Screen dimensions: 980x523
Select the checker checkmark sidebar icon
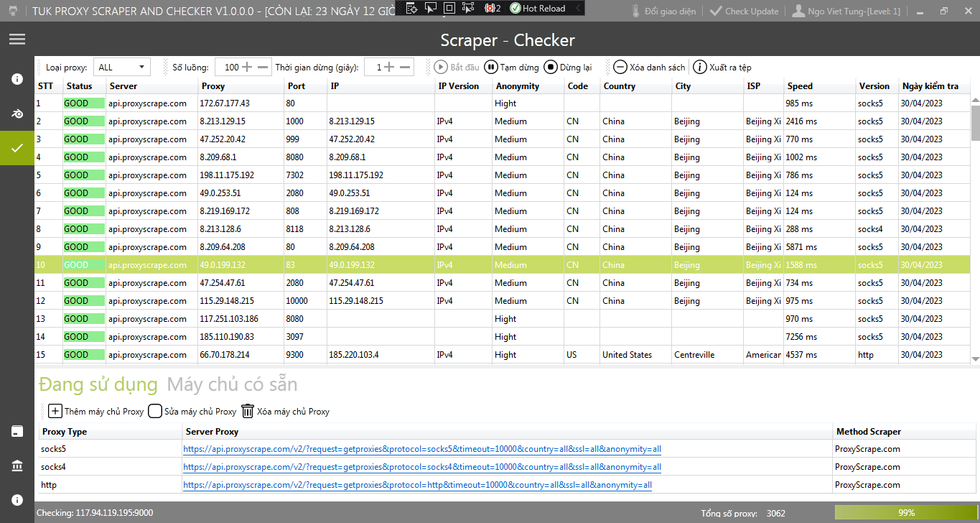point(17,148)
